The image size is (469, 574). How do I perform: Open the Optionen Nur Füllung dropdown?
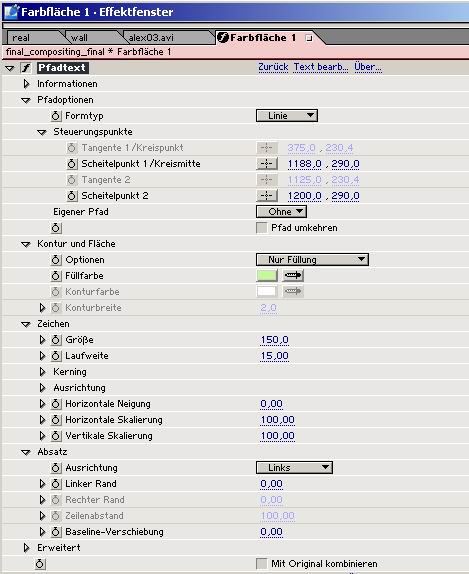312,260
